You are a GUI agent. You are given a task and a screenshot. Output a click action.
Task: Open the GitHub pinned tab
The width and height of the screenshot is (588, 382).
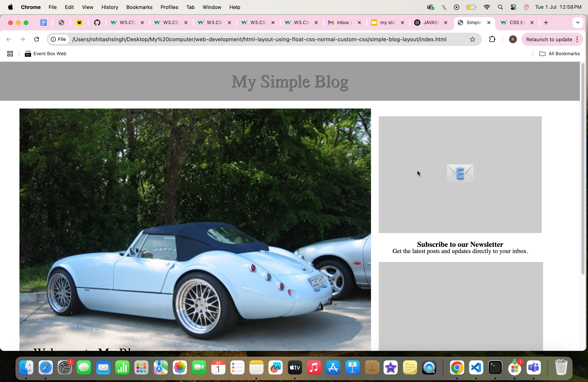tap(97, 23)
